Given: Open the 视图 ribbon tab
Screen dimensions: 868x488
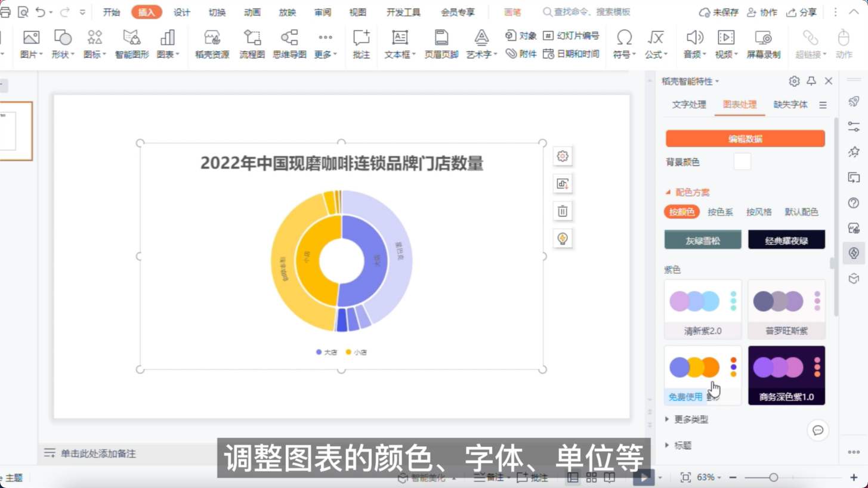Looking at the screenshot, I should point(358,12).
